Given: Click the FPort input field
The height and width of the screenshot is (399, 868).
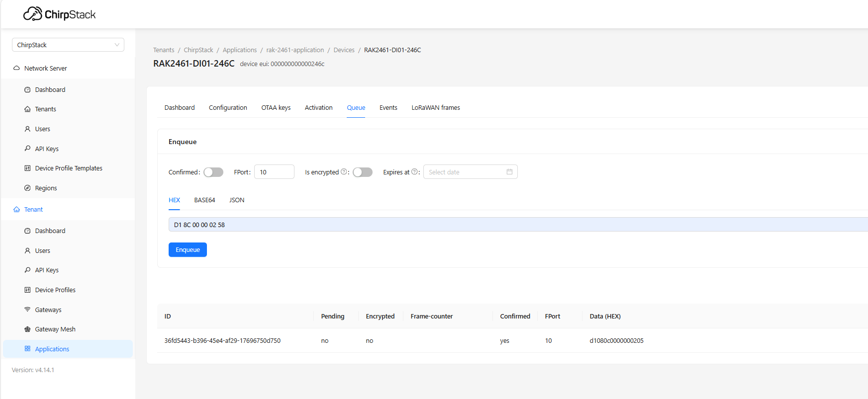Looking at the screenshot, I should (274, 172).
